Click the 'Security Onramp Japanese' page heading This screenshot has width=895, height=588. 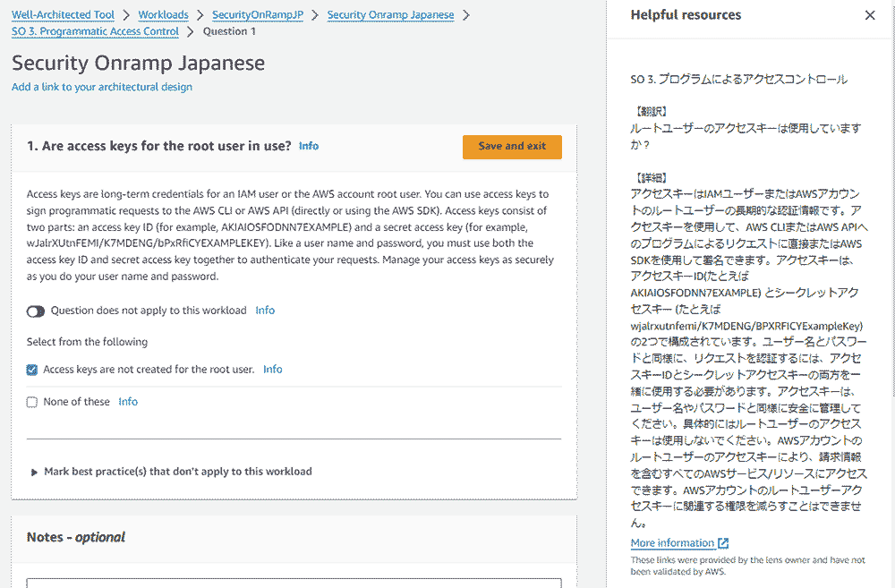[138, 63]
